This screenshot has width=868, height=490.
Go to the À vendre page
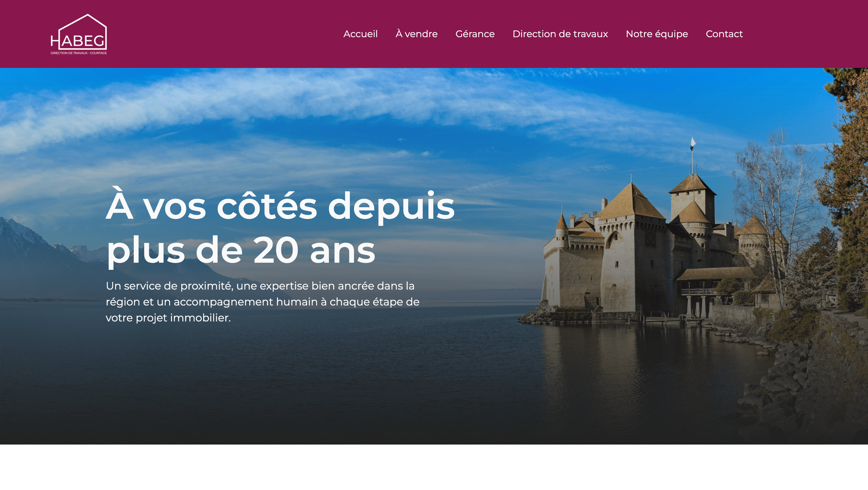416,34
